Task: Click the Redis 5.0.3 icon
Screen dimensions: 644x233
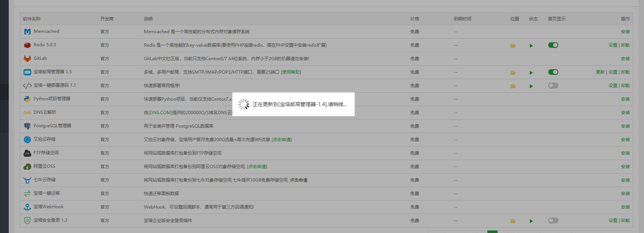Action: coord(27,45)
